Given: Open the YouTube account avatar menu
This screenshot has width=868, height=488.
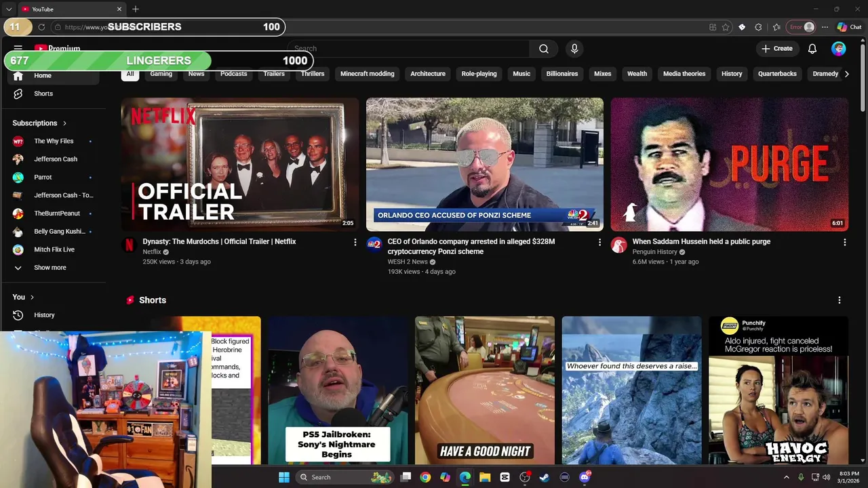Looking at the screenshot, I should 839,49.
